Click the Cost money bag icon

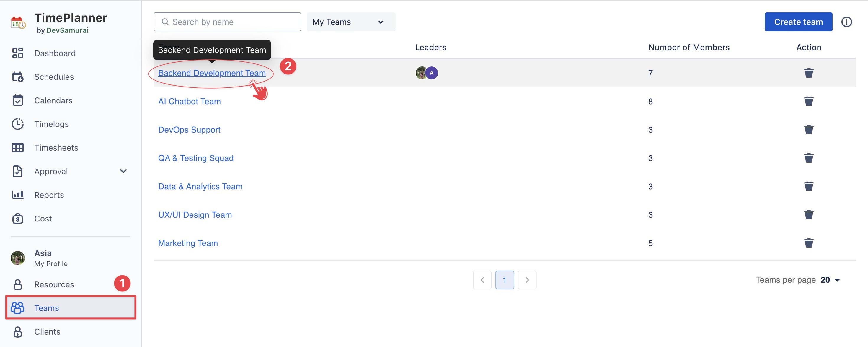(17, 219)
